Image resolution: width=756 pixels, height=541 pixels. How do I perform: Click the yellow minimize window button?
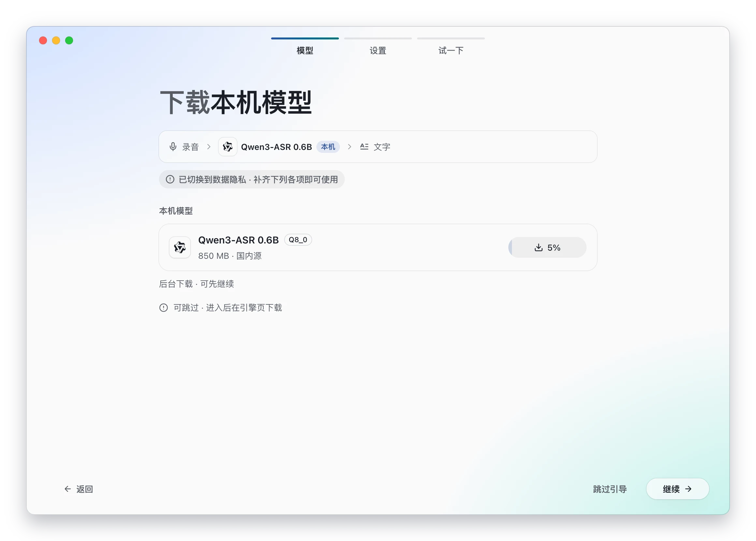pos(56,40)
